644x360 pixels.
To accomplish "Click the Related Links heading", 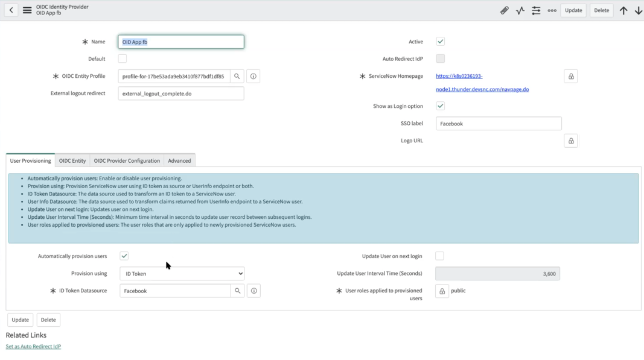I will click(26, 335).
